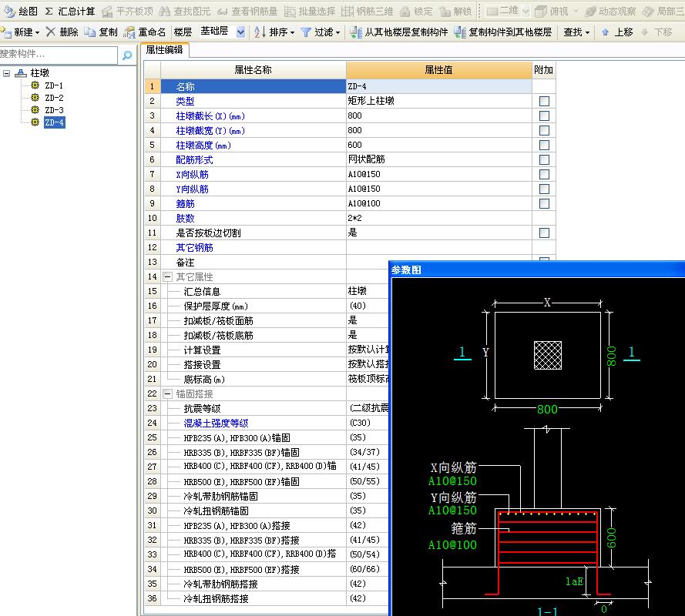685x616 pixels.
Task: Click the 平齐板顶 tool
Action: point(128,11)
